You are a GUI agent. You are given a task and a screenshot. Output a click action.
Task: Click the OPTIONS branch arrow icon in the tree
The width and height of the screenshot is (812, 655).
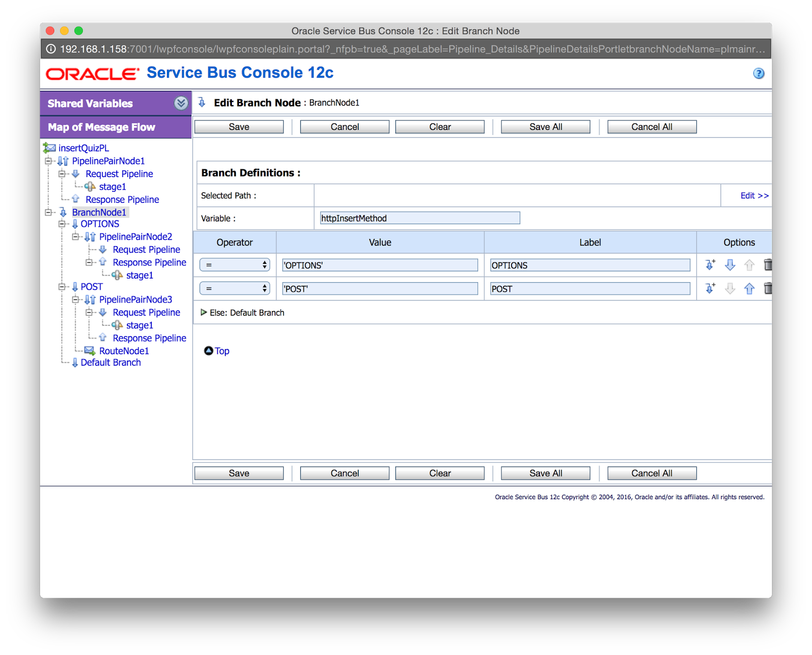click(x=75, y=224)
